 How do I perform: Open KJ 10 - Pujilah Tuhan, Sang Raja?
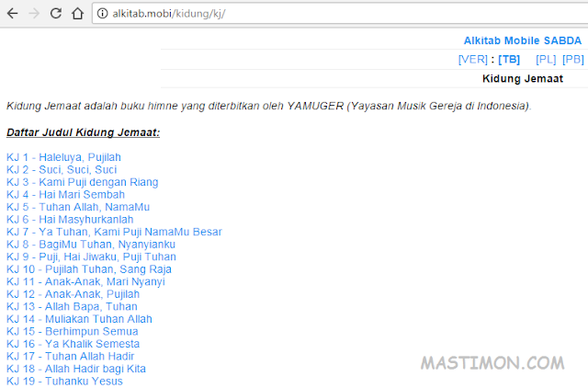click(x=89, y=269)
